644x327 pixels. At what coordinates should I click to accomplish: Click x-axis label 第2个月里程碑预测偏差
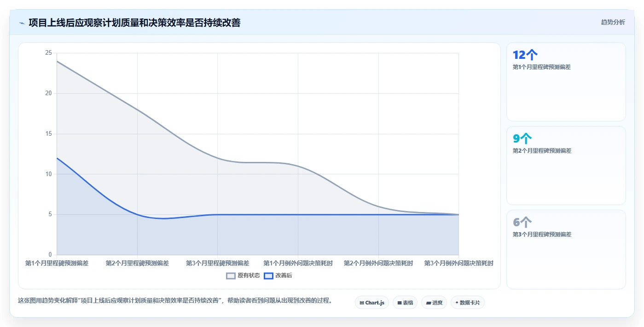click(137, 263)
